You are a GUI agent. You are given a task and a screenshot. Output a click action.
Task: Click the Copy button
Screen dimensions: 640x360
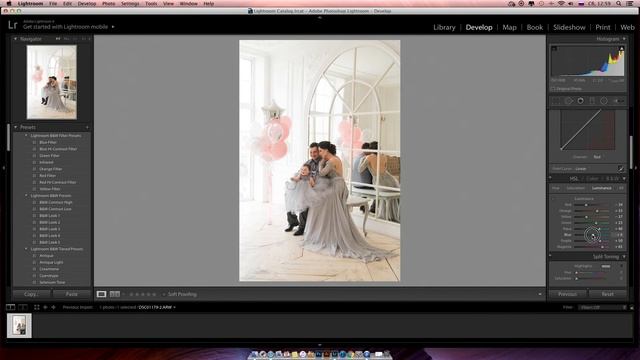31,294
